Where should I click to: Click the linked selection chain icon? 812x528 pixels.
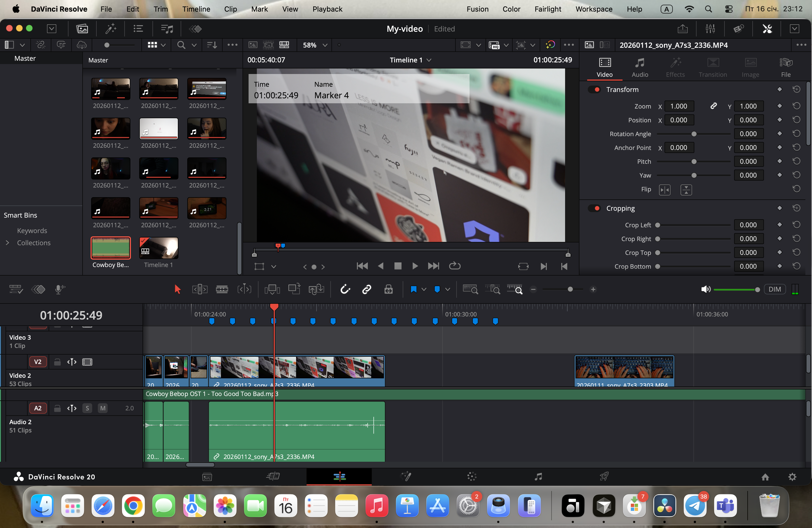tap(367, 290)
